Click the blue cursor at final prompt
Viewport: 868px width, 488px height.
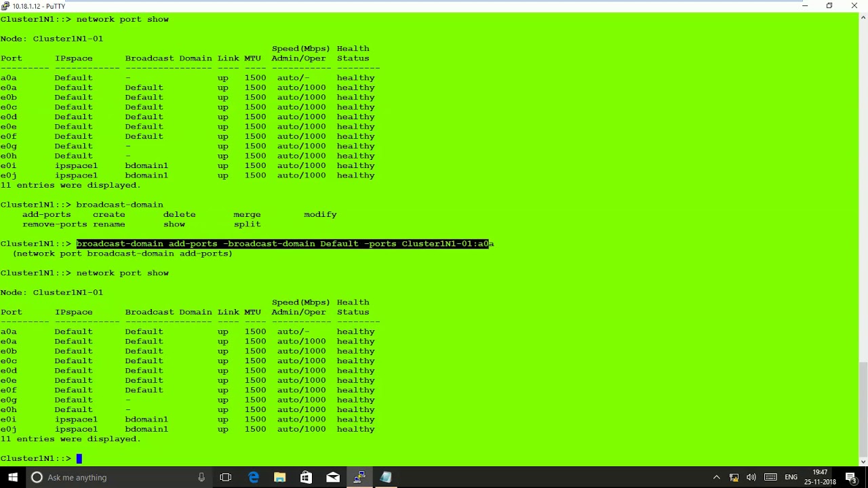(79, 459)
